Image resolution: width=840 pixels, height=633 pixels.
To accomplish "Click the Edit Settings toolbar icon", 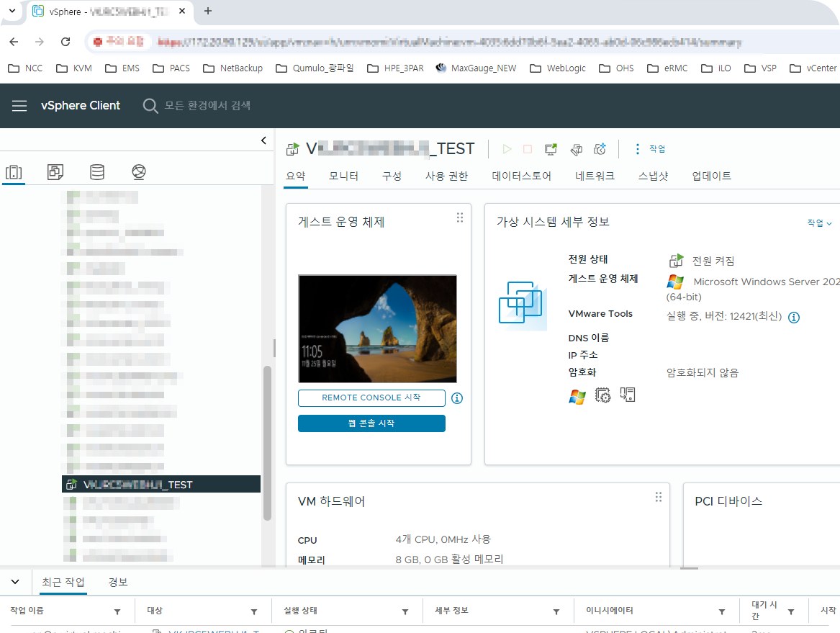I will 576,149.
